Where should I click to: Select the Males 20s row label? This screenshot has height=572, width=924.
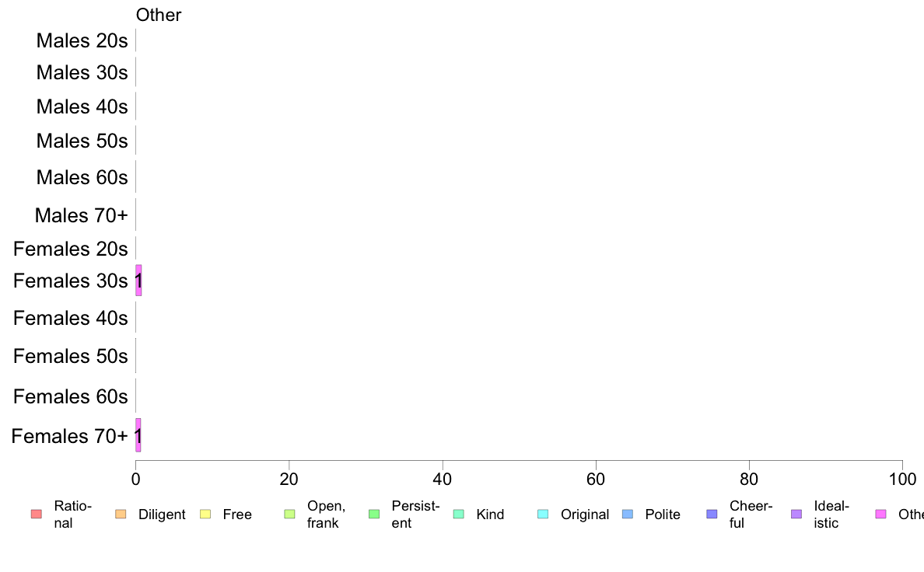[82, 40]
